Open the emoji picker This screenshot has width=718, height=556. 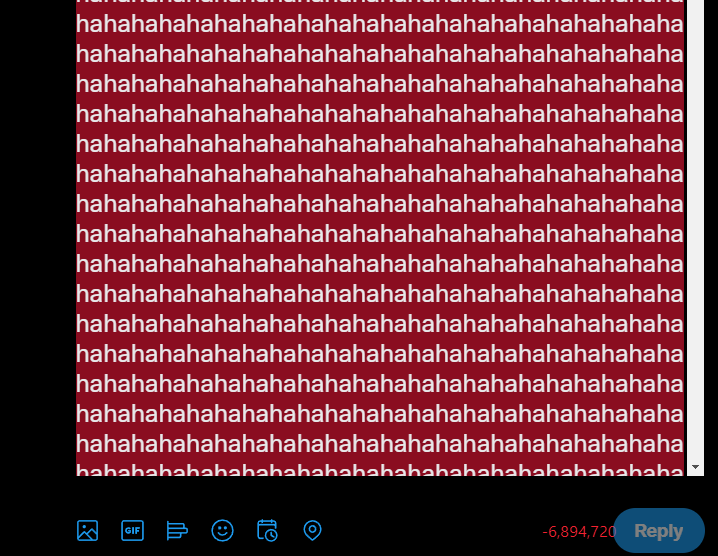point(223,531)
